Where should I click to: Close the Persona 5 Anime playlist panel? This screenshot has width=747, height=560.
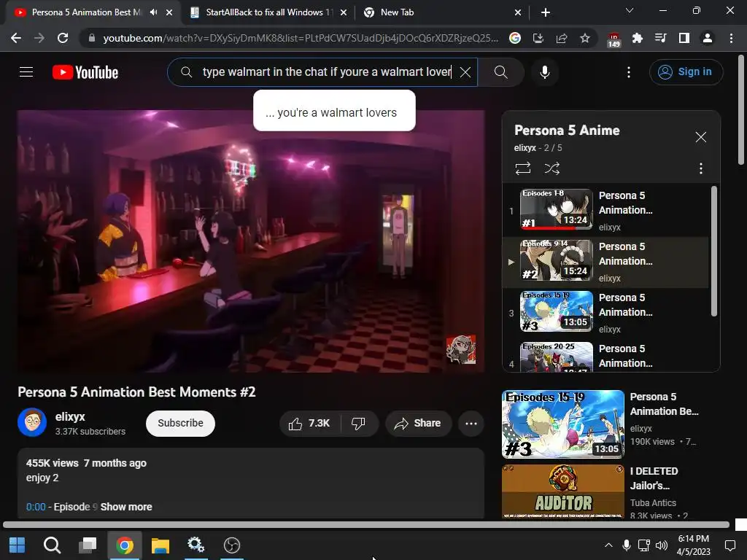coord(700,137)
